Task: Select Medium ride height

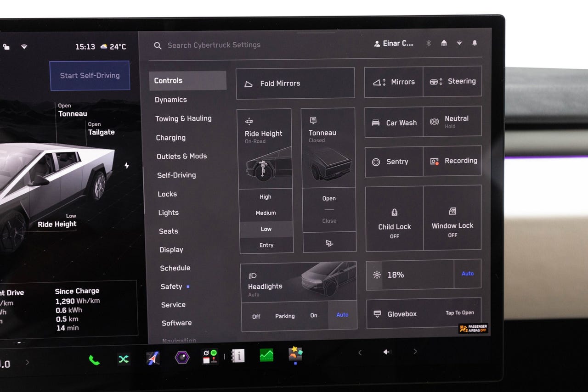Action: tap(266, 213)
